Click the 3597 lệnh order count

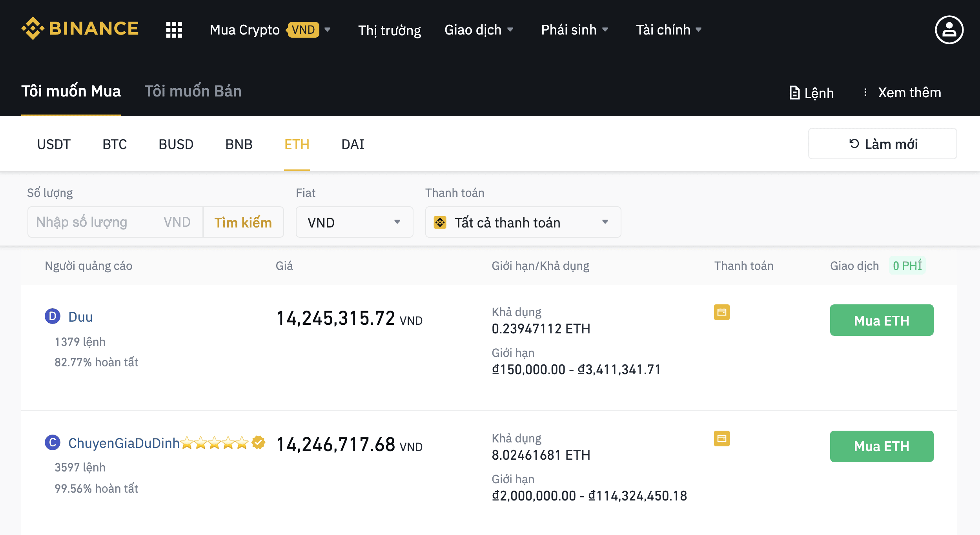click(80, 468)
